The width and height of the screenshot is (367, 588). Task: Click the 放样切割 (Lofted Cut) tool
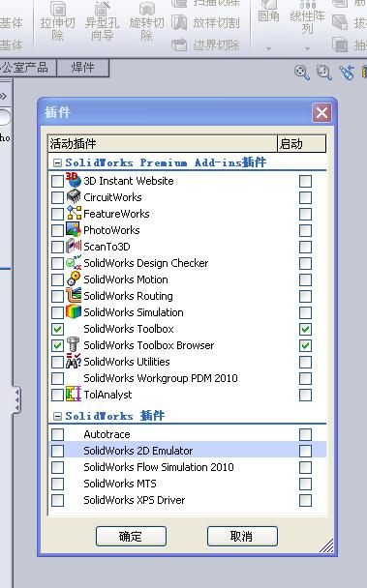(x=205, y=23)
